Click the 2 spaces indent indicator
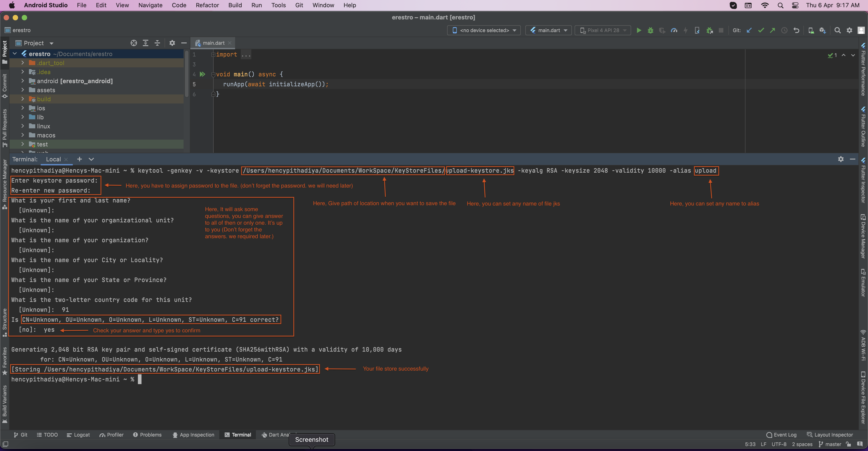The height and width of the screenshot is (451, 868). [802, 444]
